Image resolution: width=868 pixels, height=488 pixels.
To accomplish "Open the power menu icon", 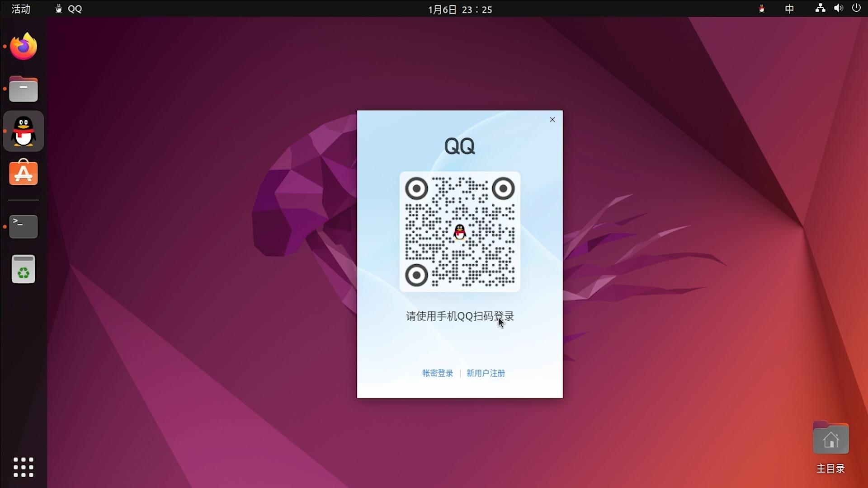I will [x=856, y=8].
